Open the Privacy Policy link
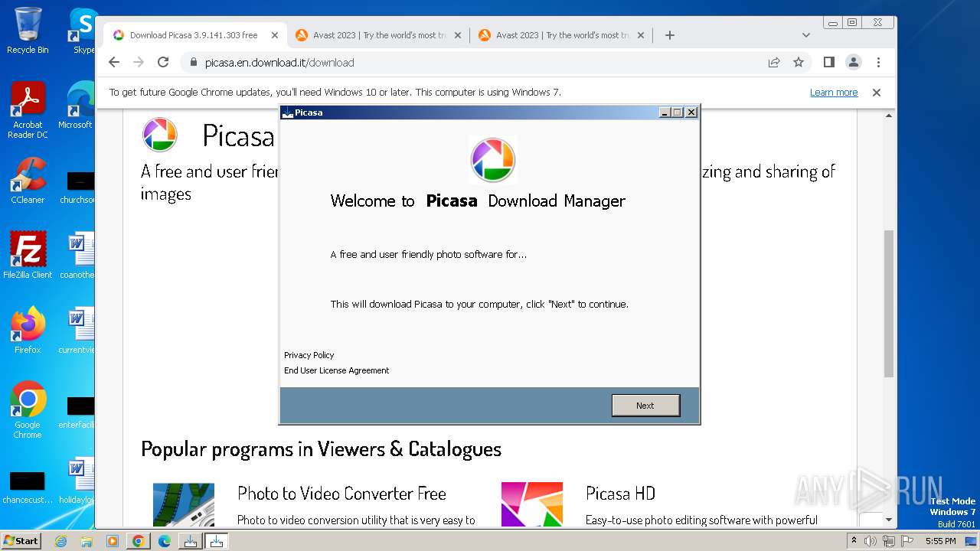This screenshot has width=980, height=551. [x=309, y=355]
